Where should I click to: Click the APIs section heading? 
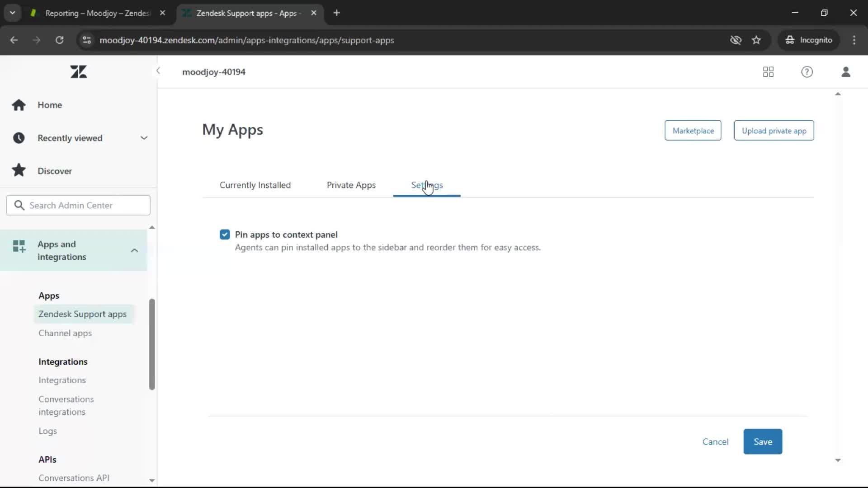pos(47,459)
